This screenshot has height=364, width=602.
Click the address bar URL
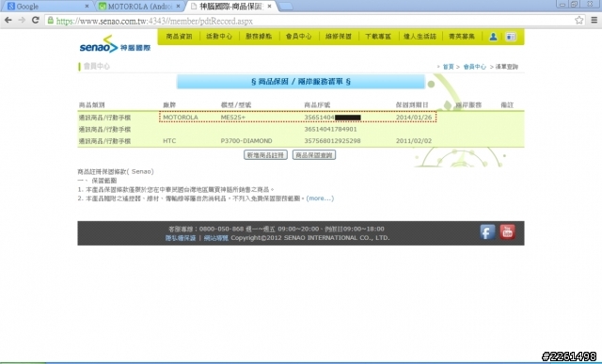(154, 21)
